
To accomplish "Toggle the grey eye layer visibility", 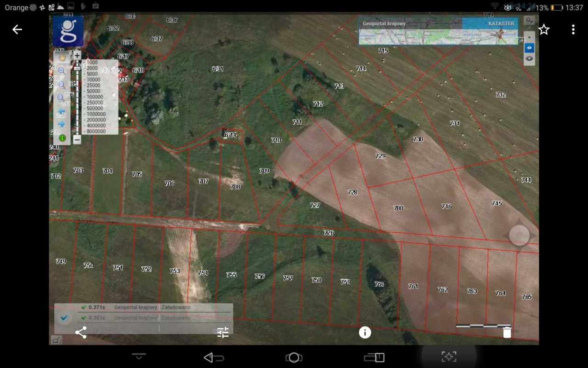I will (x=529, y=58).
